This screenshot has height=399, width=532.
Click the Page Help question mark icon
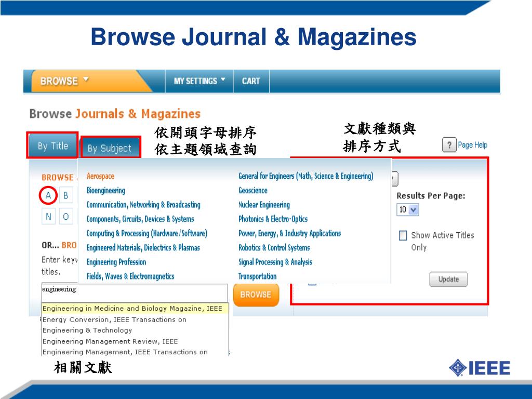point(449,145)
